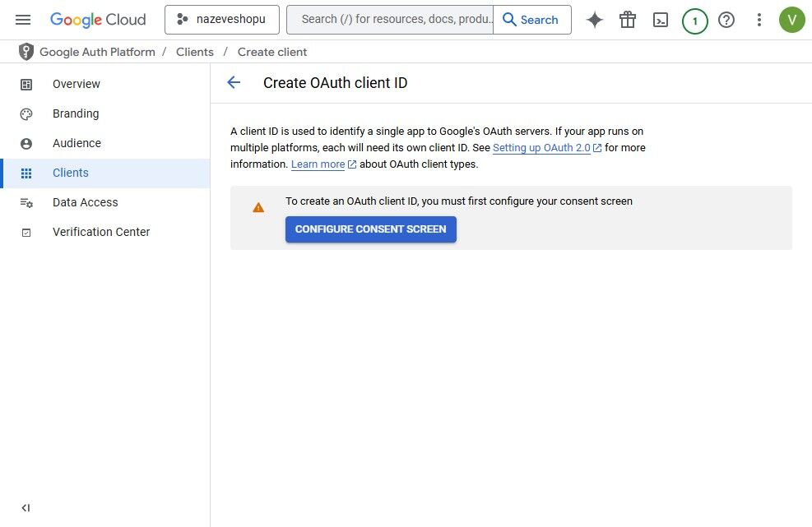Viewport: 812px width, 527px height.
Task: Open Audience in the sidebar
Action: tap(105, 143)
